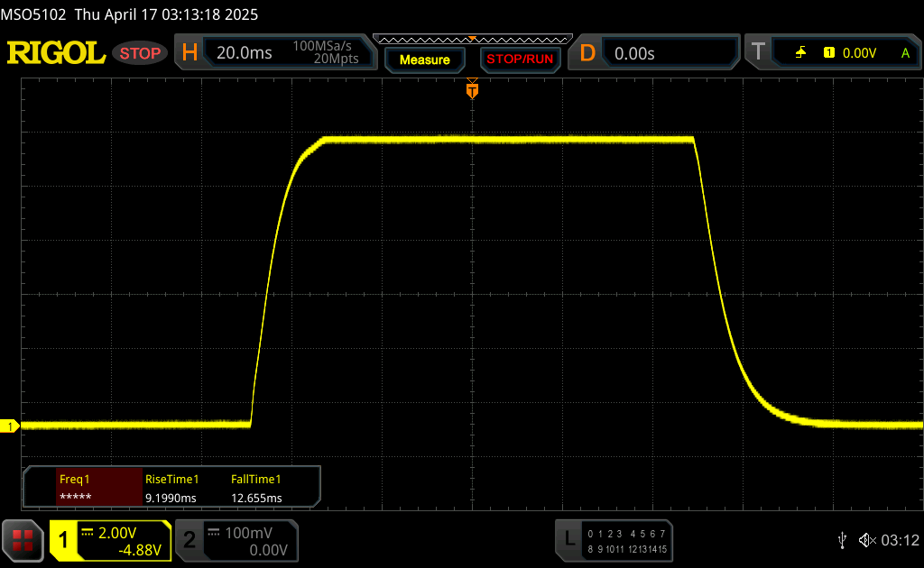
Task: Toggle channel 1 on or off
Action: [63, 540]
